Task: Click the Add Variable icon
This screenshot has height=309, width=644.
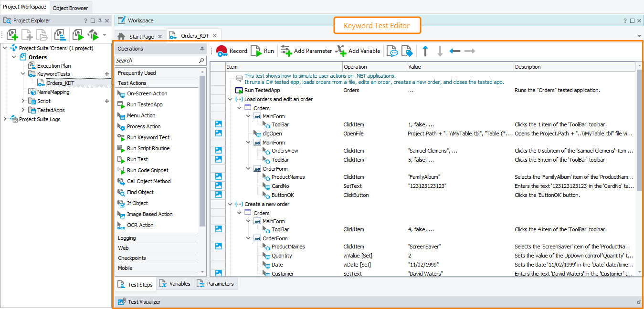Action: 341,51
